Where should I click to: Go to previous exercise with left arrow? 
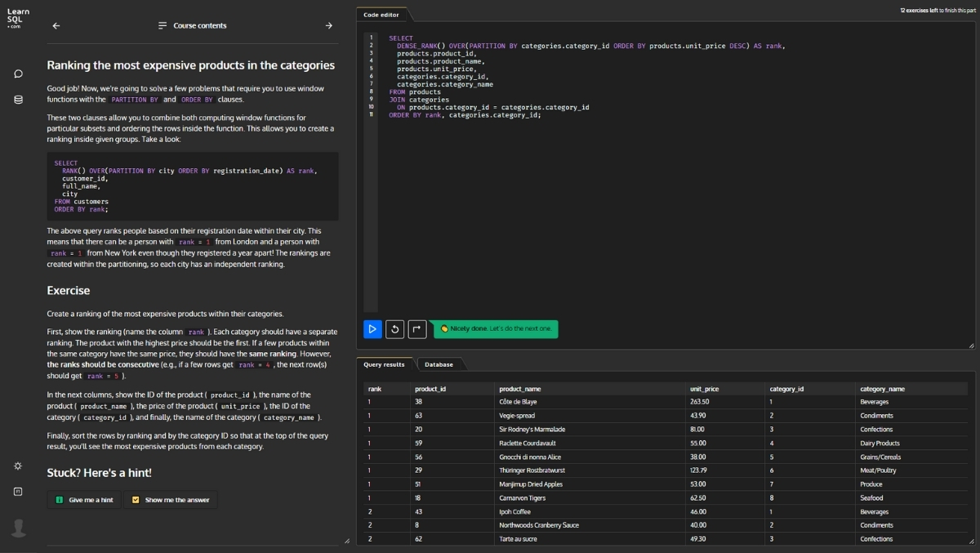(x=56, y=25)
